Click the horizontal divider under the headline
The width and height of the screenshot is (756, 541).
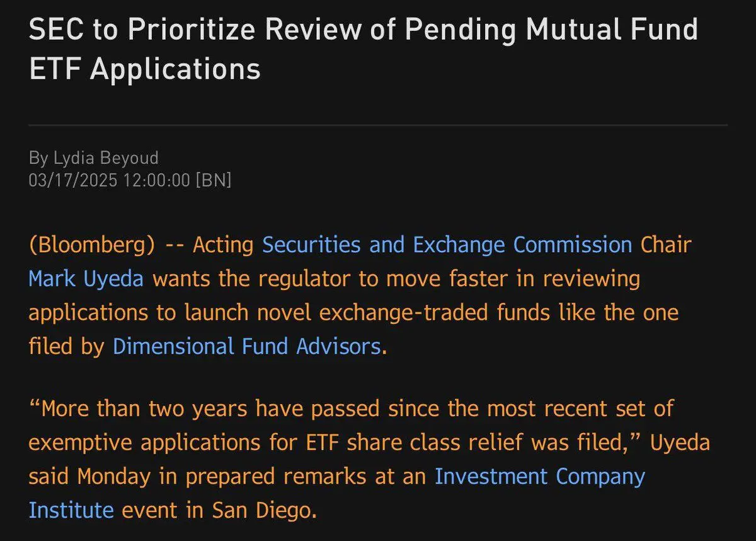(378, 125)
